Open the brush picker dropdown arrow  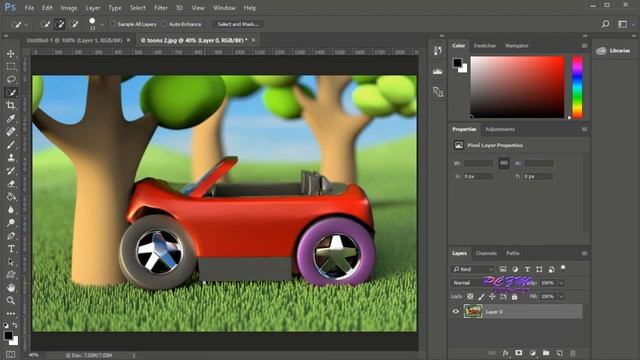(102, 24)
